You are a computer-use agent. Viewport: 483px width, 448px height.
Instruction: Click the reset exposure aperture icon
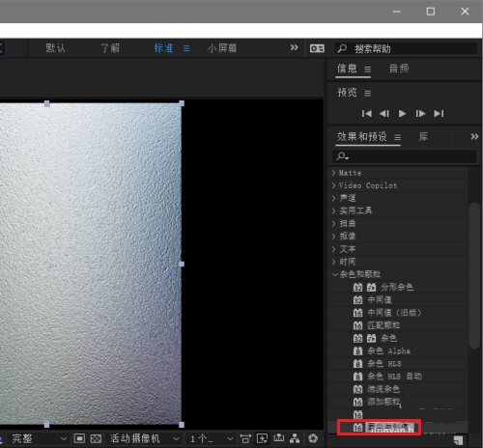tap(313, 438)
